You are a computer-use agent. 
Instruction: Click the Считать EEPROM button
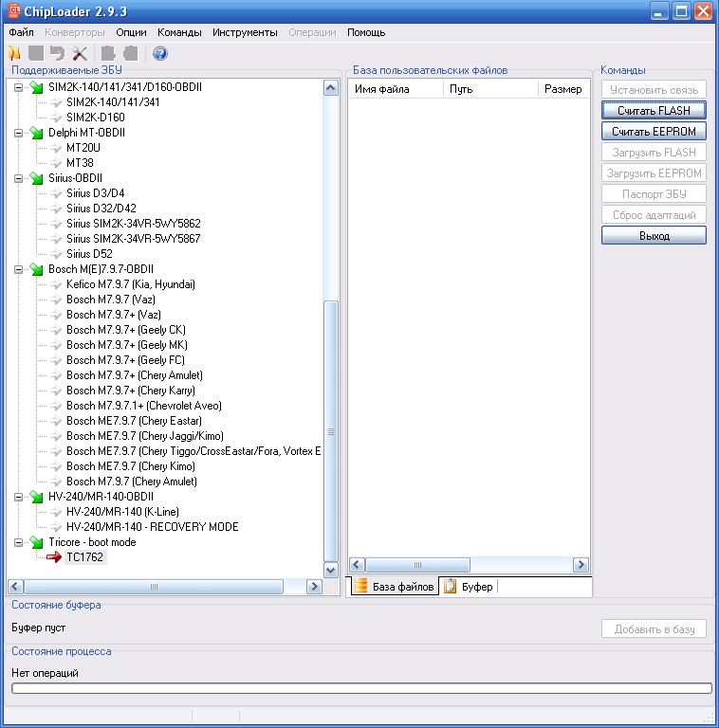click(x=654, y=132)
